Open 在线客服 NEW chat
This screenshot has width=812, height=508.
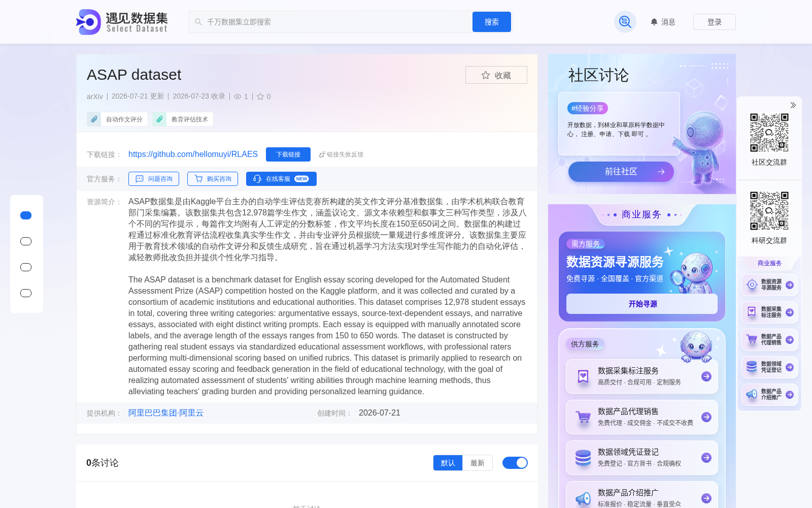click(281, 179)
